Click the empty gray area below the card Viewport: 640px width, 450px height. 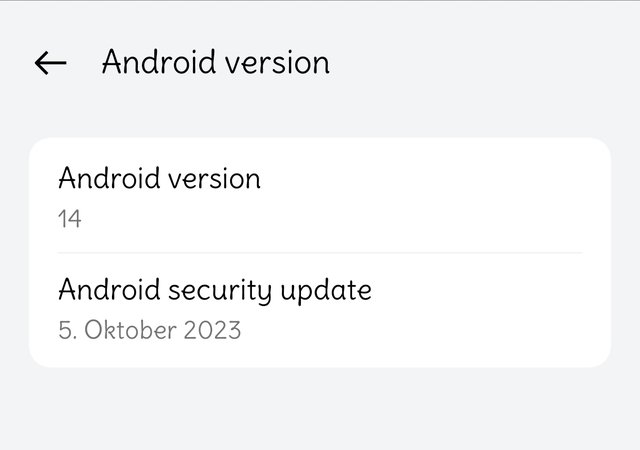click(320, 408)
